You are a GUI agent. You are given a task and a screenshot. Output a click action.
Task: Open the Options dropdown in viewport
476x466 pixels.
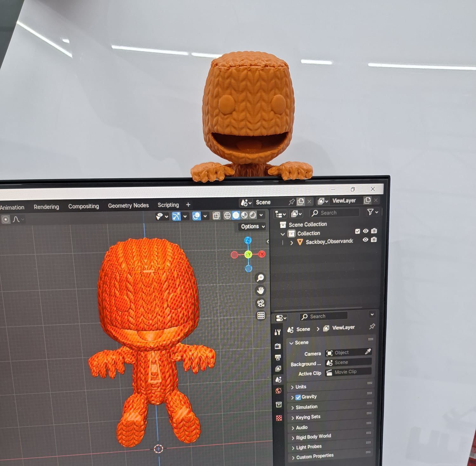click(x=253, y=226)
